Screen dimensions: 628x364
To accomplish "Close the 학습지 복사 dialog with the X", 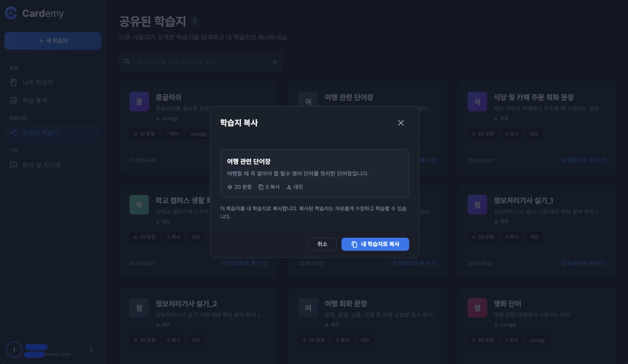I will tap(401, 123).
